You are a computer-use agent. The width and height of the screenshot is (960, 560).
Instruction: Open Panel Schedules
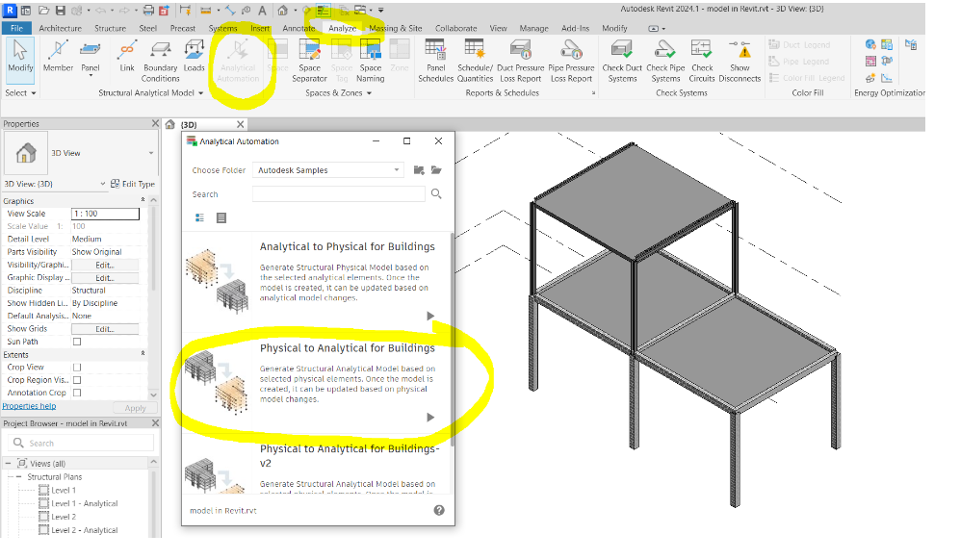point(436,61)
